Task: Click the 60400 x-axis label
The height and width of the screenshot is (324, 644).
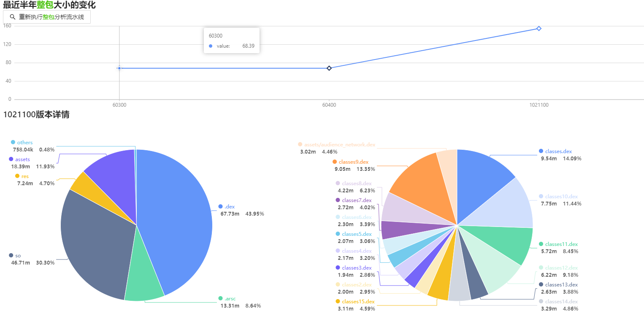Action: tap(329, 105)
